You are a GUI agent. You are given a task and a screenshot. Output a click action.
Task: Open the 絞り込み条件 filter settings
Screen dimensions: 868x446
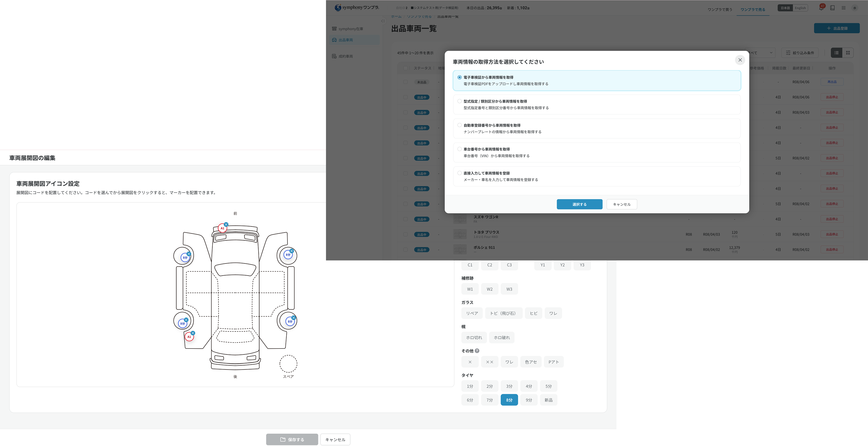[800, 53]
